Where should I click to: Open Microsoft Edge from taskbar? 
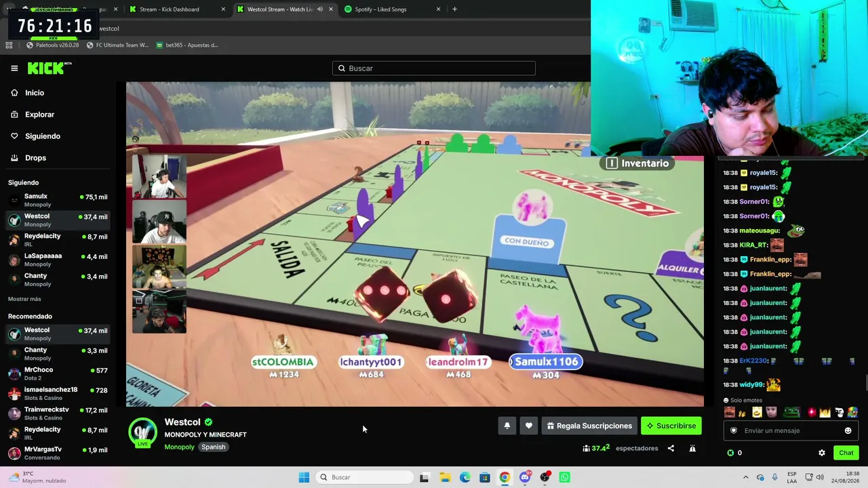[x=465, y=477]
